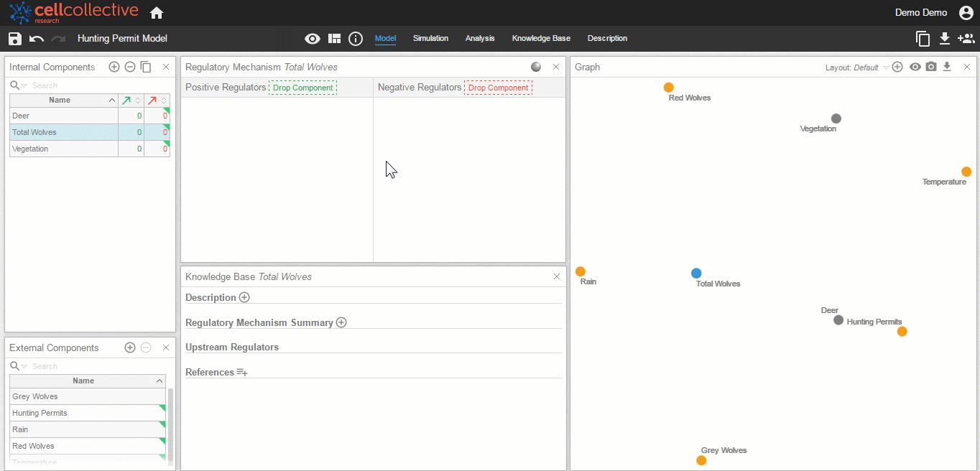
Task: Go to the Cell Collective home page icon
Action: [156, 13]
